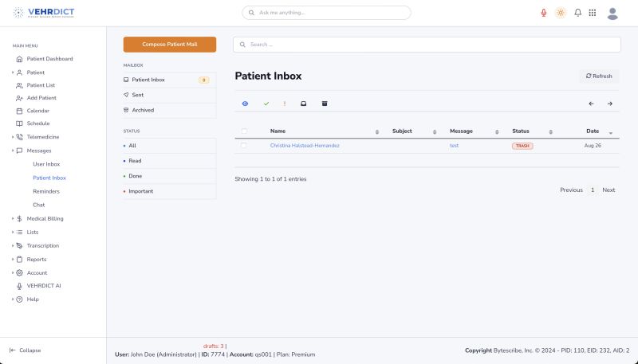Open the apps grid menu
The width and height of the screenshot is (638, 364).
coord(593,13)
